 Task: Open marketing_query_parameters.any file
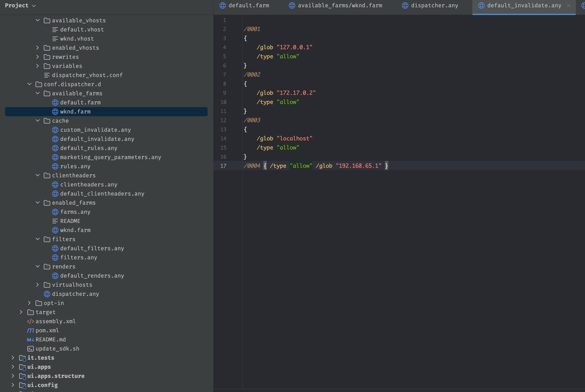coord(110,157)
